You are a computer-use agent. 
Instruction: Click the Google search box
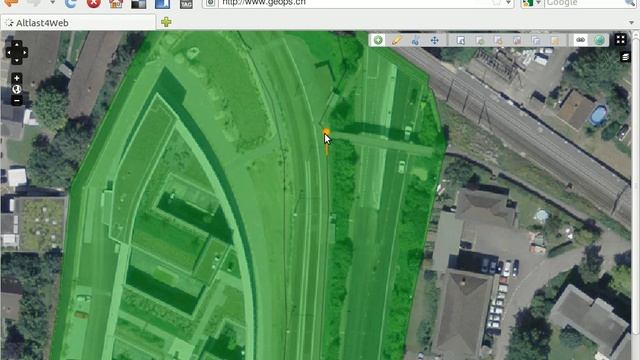pos(586,3)
